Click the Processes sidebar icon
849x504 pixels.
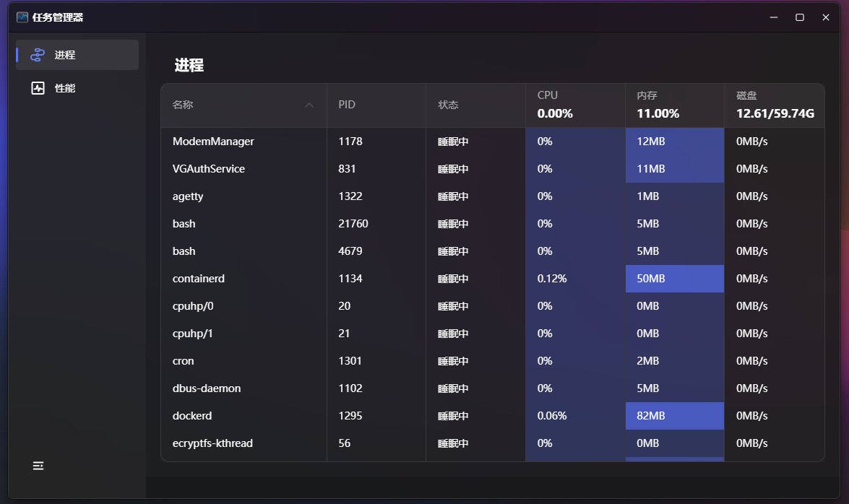pyautogui.click(x=38, y=55)
